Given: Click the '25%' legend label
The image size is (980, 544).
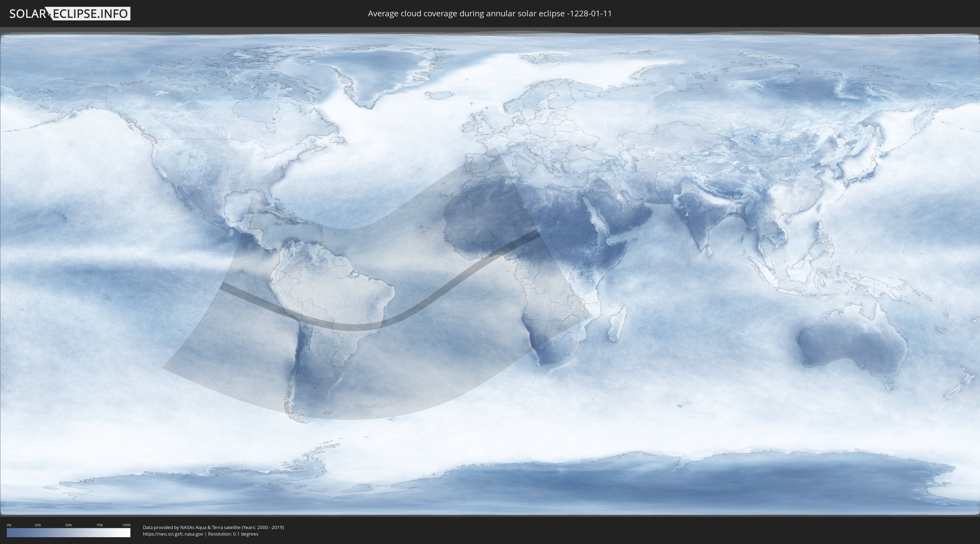Looking at the screenshot, I should (x=38, y=525).
